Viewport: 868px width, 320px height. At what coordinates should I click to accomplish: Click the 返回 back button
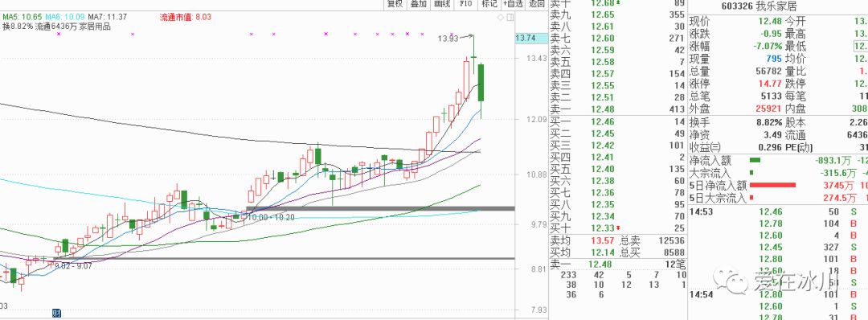(536, 4)
